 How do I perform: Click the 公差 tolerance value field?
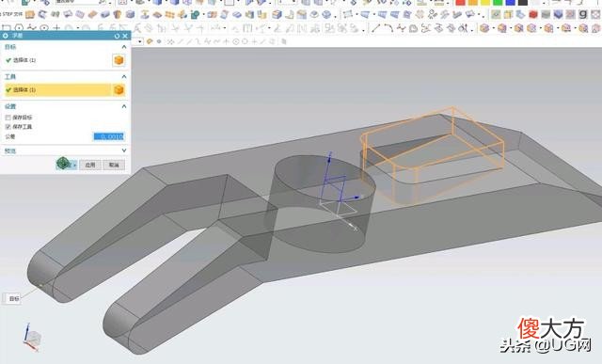[x=109, y=136]
